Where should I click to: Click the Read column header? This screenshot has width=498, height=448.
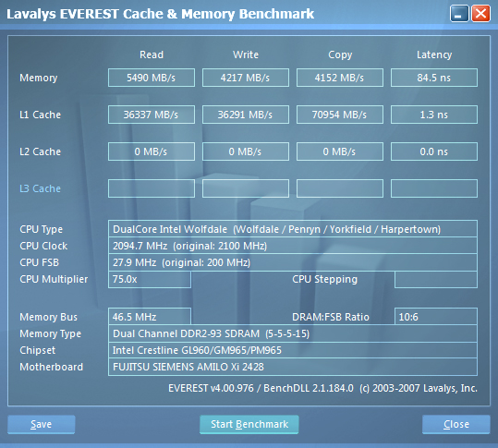[x=152, y=54]
